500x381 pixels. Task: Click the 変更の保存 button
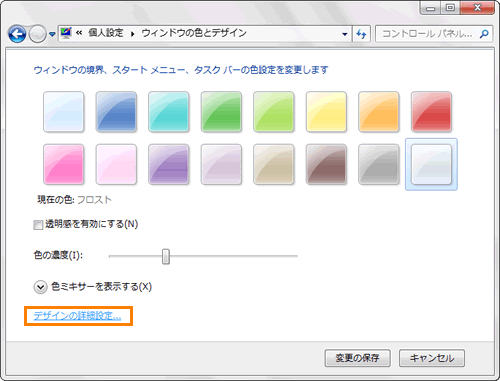[x=358, y=358]
